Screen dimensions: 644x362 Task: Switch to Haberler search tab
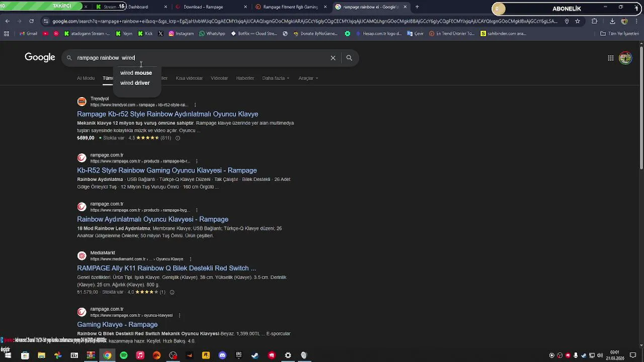coord(245,78)
